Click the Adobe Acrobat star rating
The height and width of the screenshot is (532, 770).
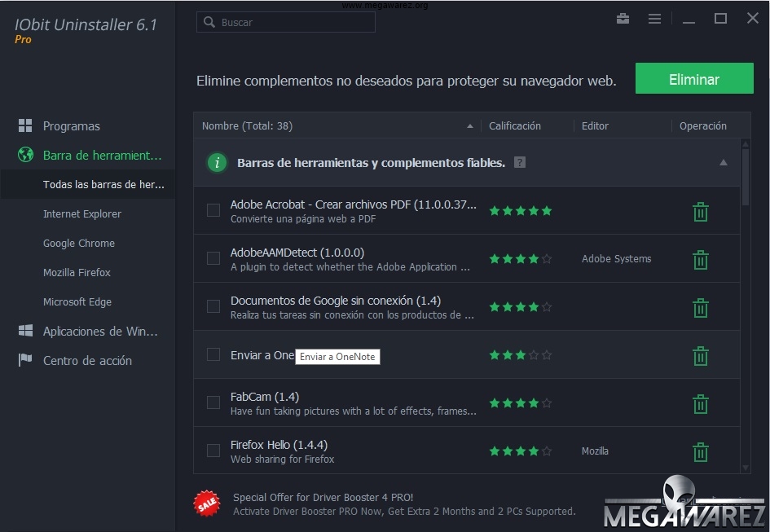point(521,211)
